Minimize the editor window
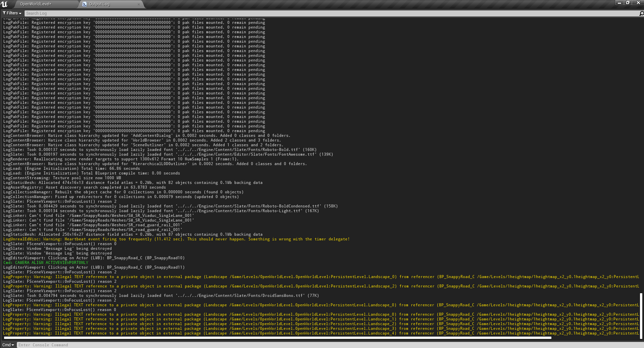 click(x=619, y=3)
